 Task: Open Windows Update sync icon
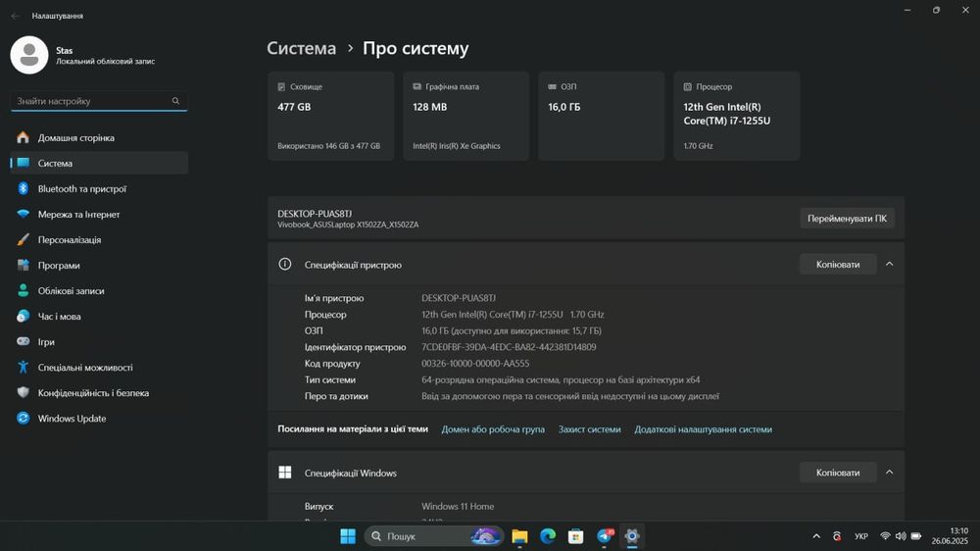point(24,419)
